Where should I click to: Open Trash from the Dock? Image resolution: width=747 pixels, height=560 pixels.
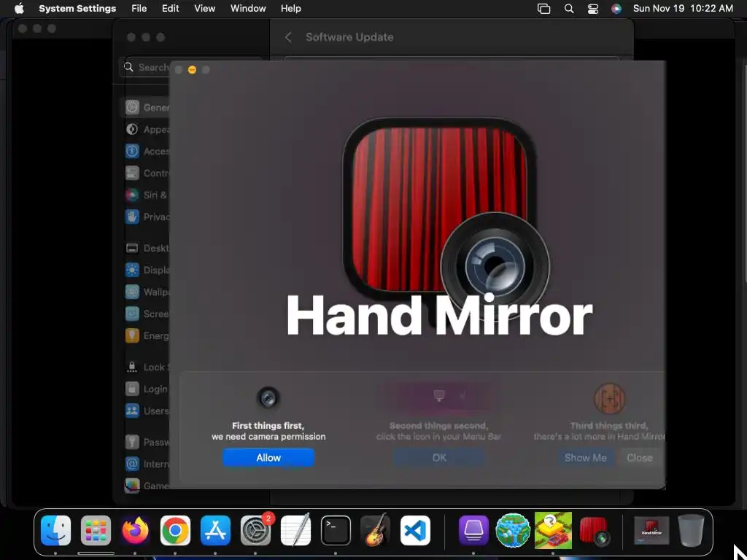691,531
